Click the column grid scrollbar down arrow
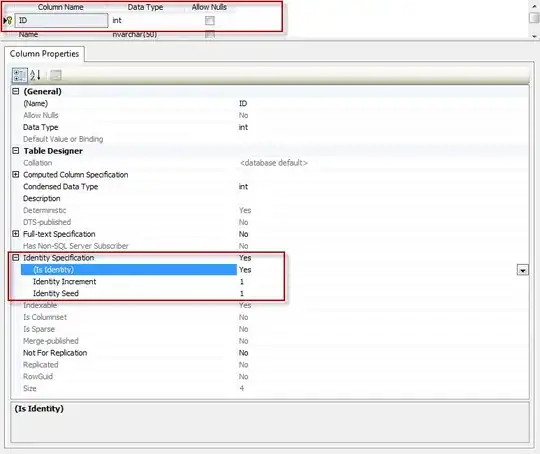Viewport: 540px width, 454px height. click(534, 36)
